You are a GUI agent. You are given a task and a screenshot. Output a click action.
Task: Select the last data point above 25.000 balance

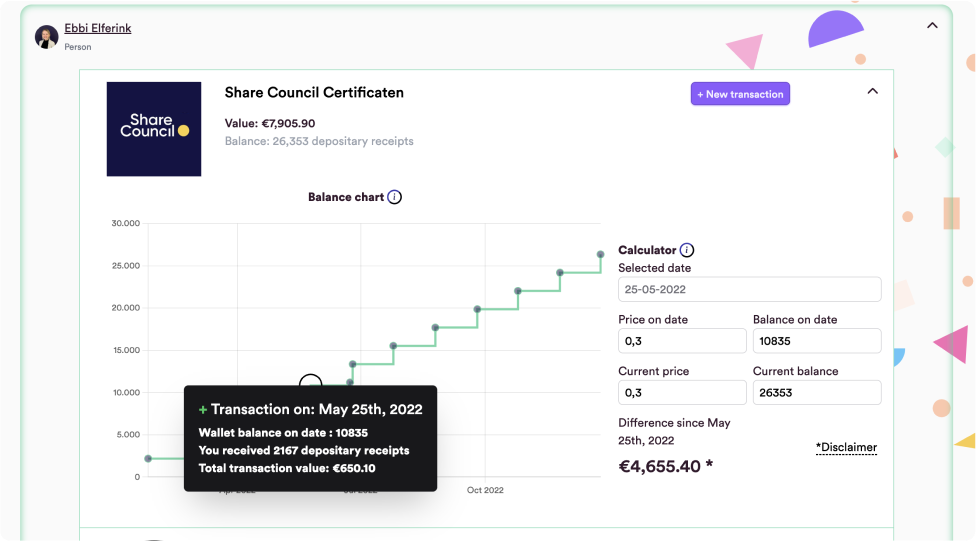coord(601,254)
